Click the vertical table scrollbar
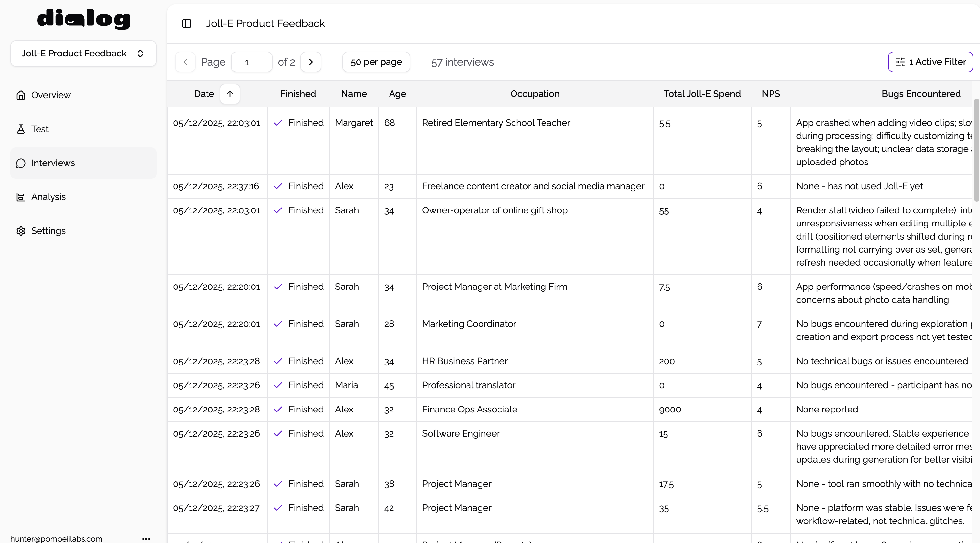This screenshot has width=980, height=543. point(976,150)
